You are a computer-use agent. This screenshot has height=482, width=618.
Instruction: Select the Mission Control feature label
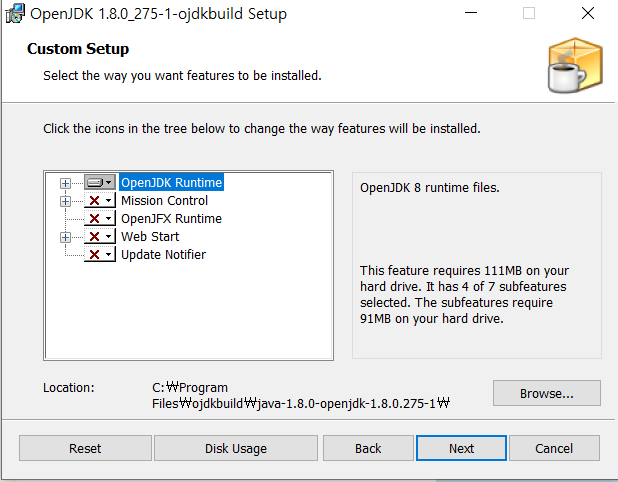click(164, 201)
